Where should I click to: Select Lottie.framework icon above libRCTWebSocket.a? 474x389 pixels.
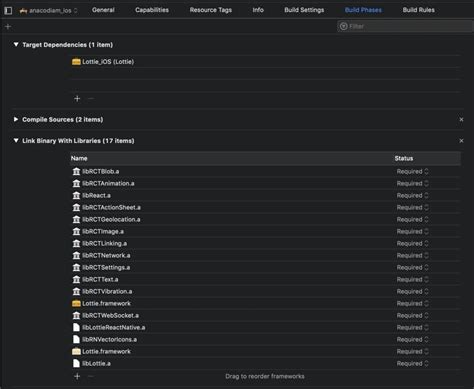point(76,303)
